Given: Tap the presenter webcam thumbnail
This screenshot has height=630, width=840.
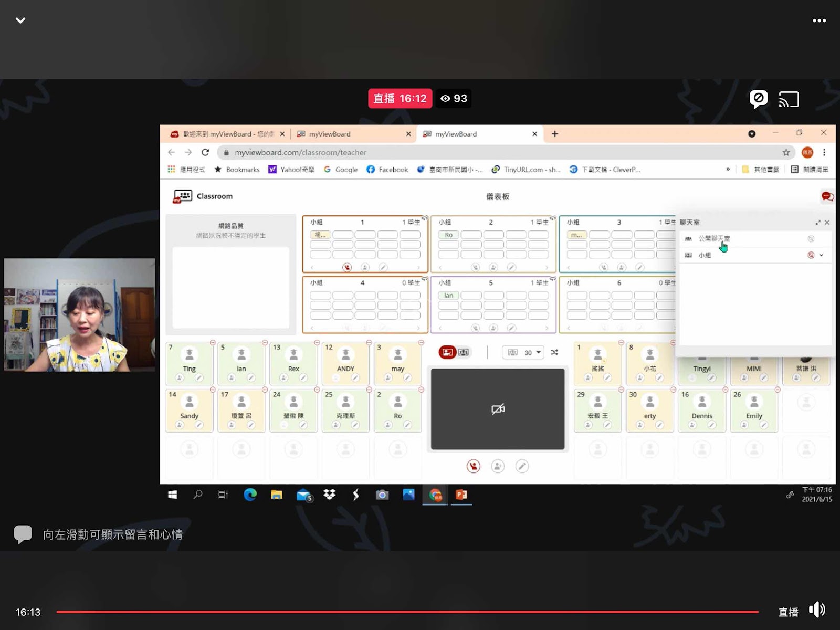Looking at the screenshot, I should click(x=80, y=315).
